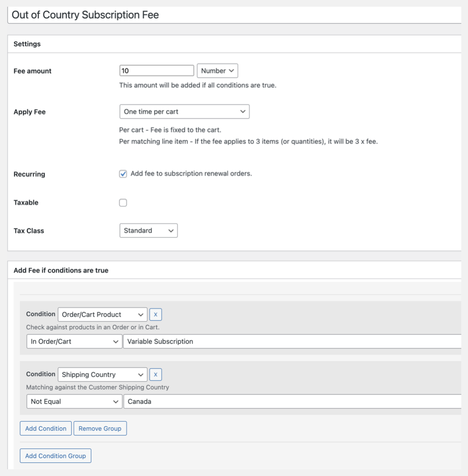This screenshot has height=476, width=468.
Task: Expand the Tax Class Standard dropdown
Action: (x=148, y=231)
